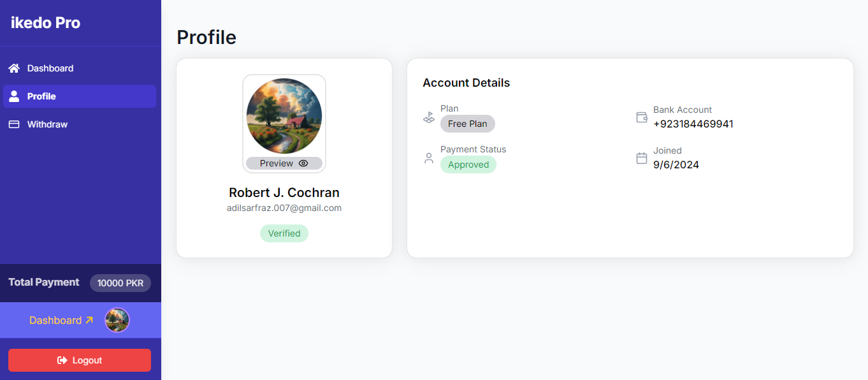Click the large circular profile picture
This screenshot has width=868, height=380.
coord(284,115)
